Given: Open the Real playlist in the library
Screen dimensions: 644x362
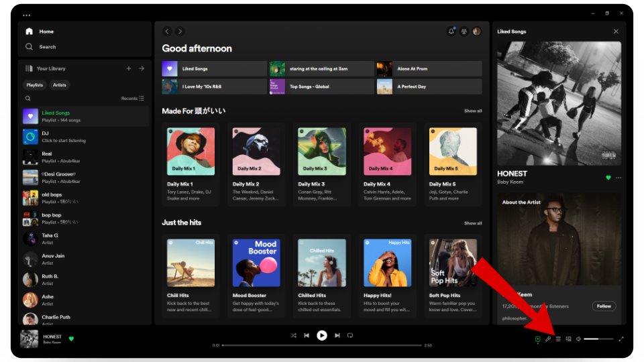Looking at the screenshot, I should [85, 157].
